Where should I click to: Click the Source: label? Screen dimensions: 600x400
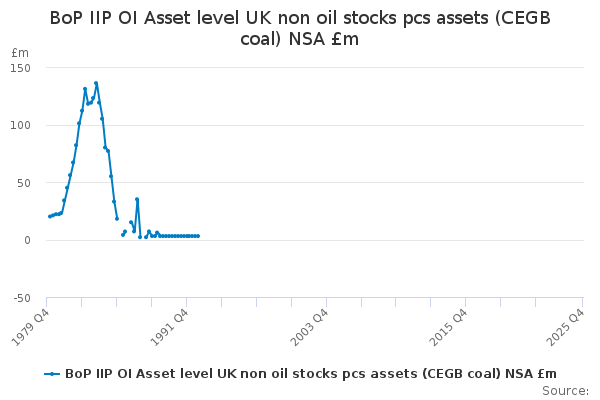coord(565,391)
